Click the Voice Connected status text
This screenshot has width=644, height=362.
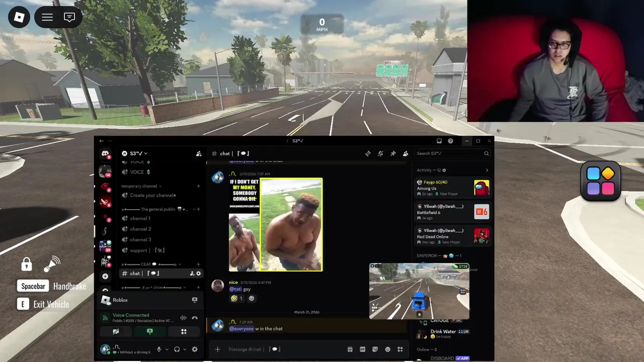point(131,315)
